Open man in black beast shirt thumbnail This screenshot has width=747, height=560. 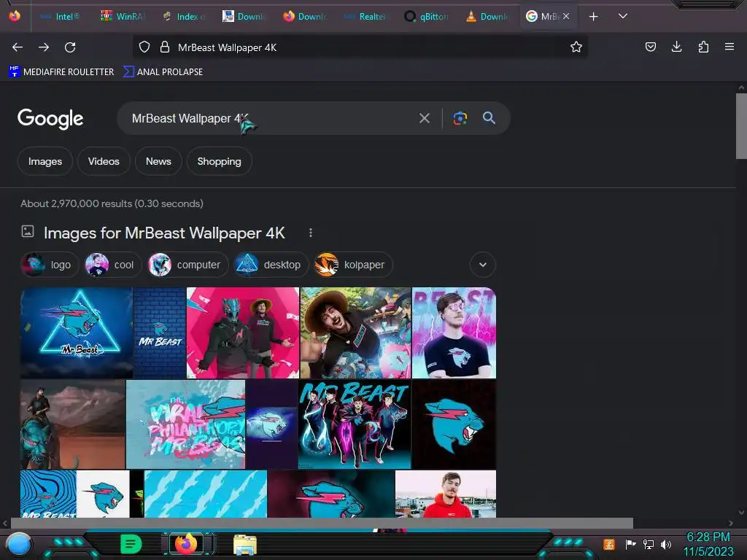point(454,332)
